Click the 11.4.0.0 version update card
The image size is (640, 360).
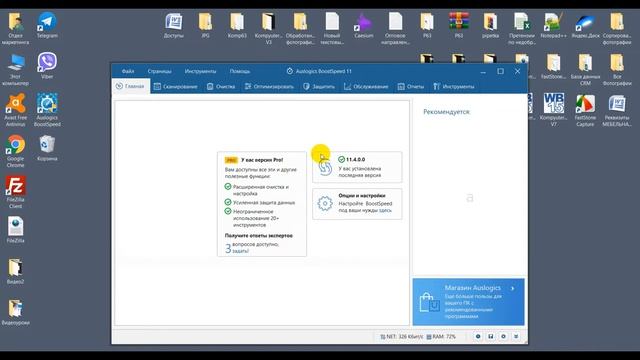click(357, 167)
